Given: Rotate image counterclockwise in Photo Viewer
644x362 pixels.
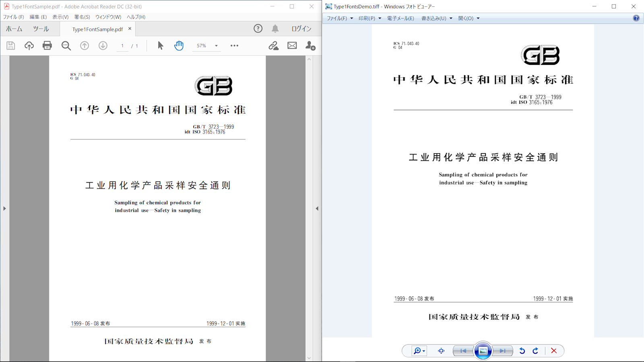Looking at the screenshot, I should tap(522, 351).
